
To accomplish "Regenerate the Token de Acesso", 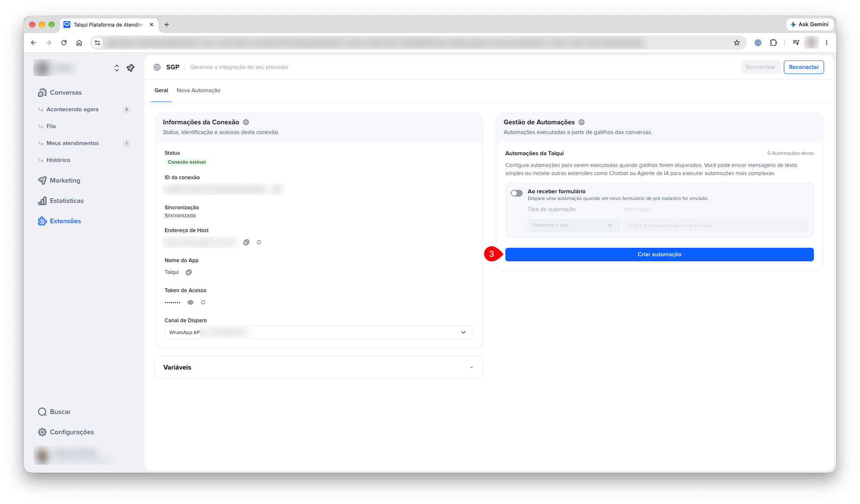I will point(203,302).
